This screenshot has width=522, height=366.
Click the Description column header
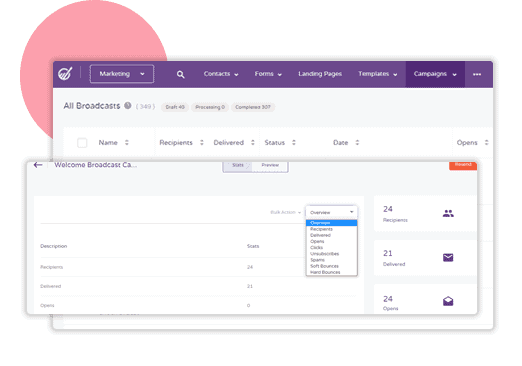(x=54, y=246)
